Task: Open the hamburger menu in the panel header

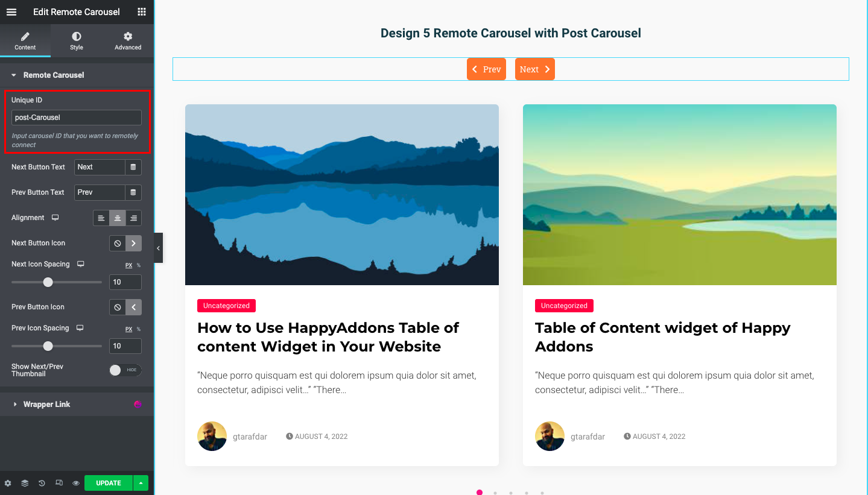Action: [11, 11]
